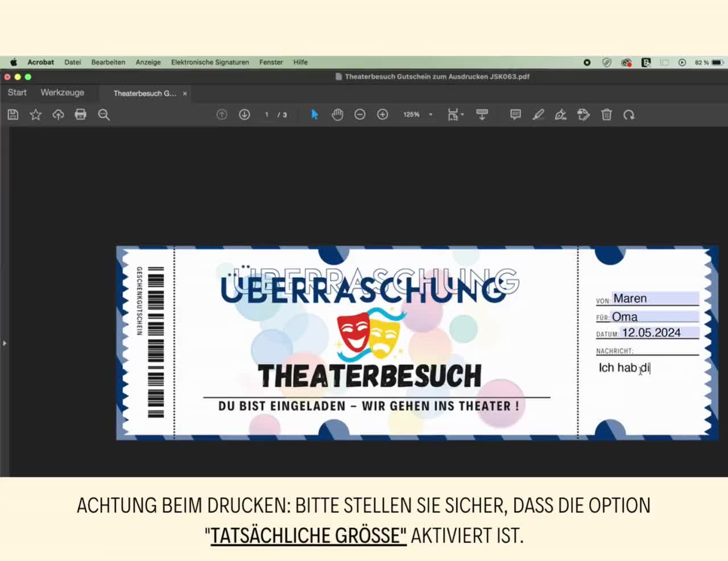The width and height of the screenshot is (728, 561).
Task: Activate the Selection arrow tool
Action: pos(314,114)
